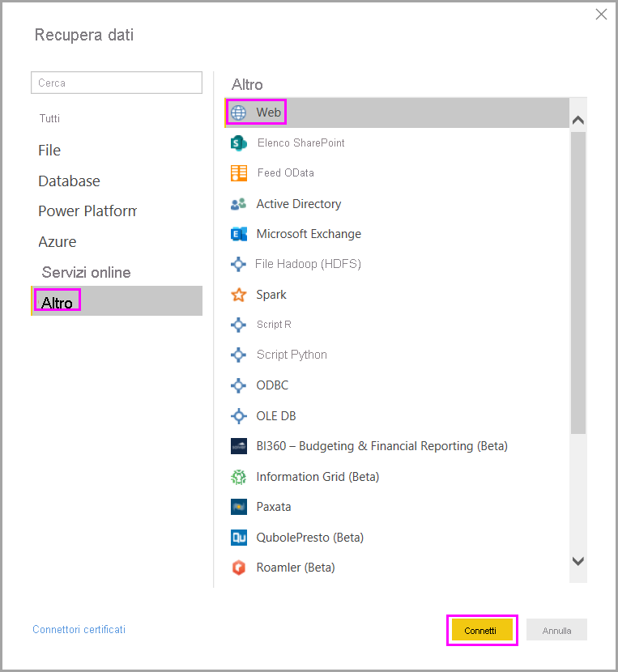Select the Information Grid (Beta) icon
618x672 pixels.
tap(238, 477)
